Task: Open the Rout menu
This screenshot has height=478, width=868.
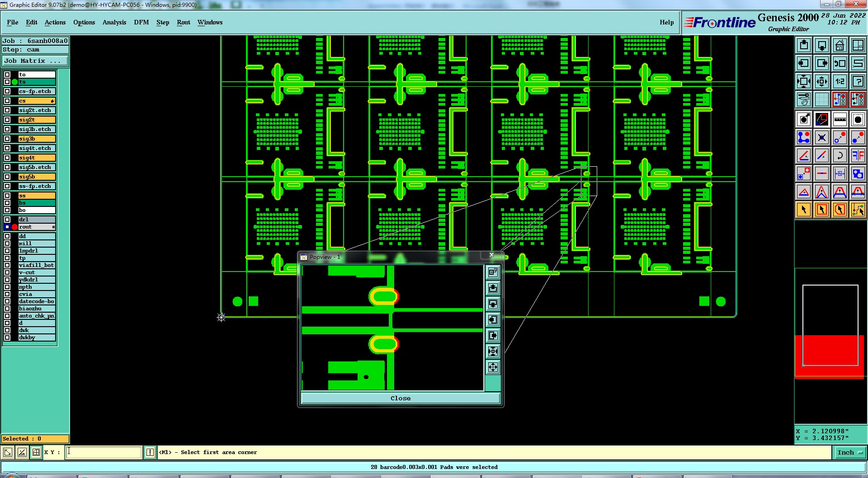Action: coord(184,22)
